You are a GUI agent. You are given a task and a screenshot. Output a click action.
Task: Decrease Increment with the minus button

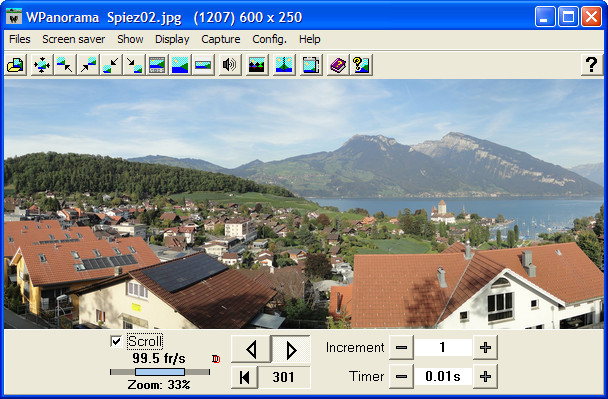[401, 347]
